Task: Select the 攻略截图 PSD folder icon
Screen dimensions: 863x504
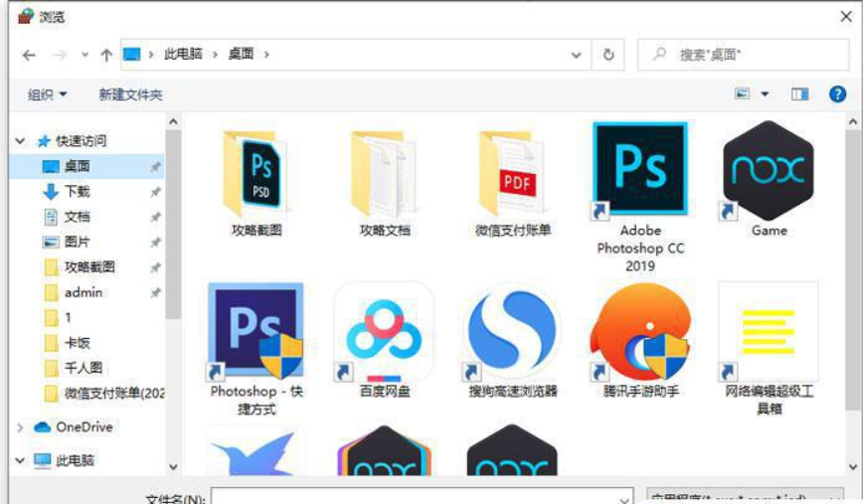Action: click(257, 173)
